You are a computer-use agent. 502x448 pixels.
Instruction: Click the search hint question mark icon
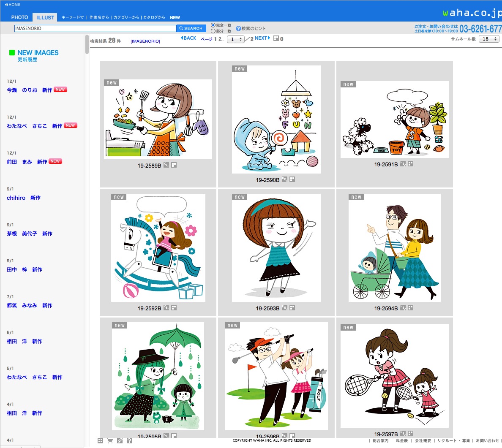click(238, 29)
